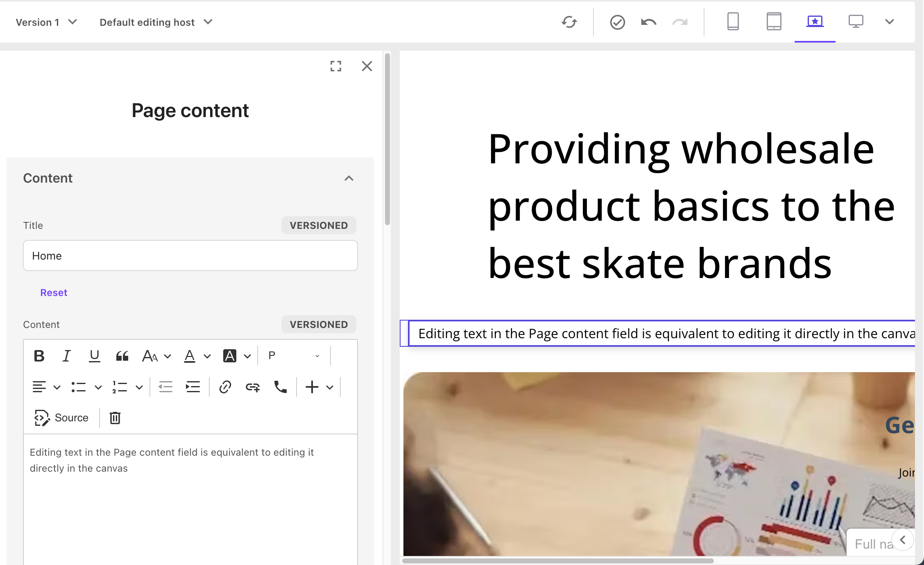This screenshot has height=565, width=924.
Task: Click the checkmark validation icon
Action: [617, 22]
